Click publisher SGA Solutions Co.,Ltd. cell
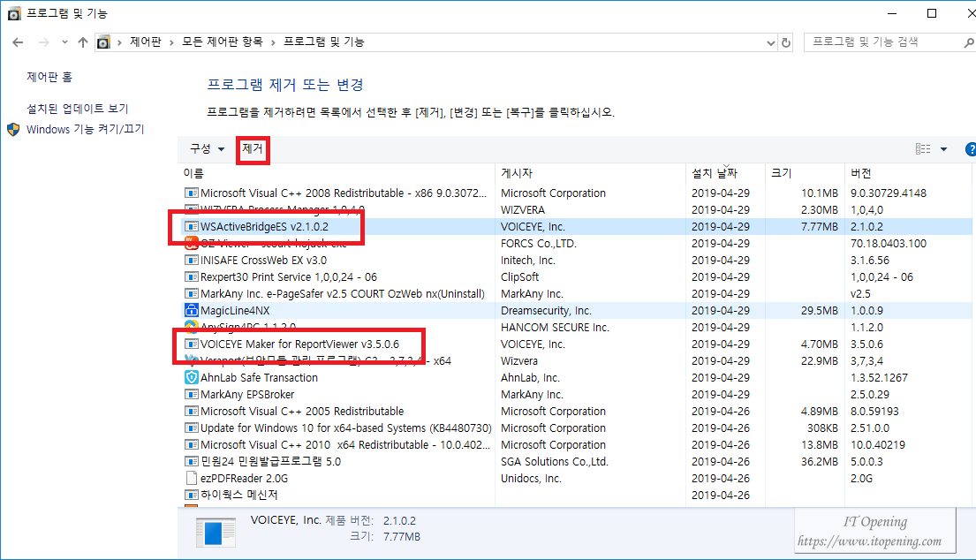This screenshot has width=976, height=560. pos(555,462)
